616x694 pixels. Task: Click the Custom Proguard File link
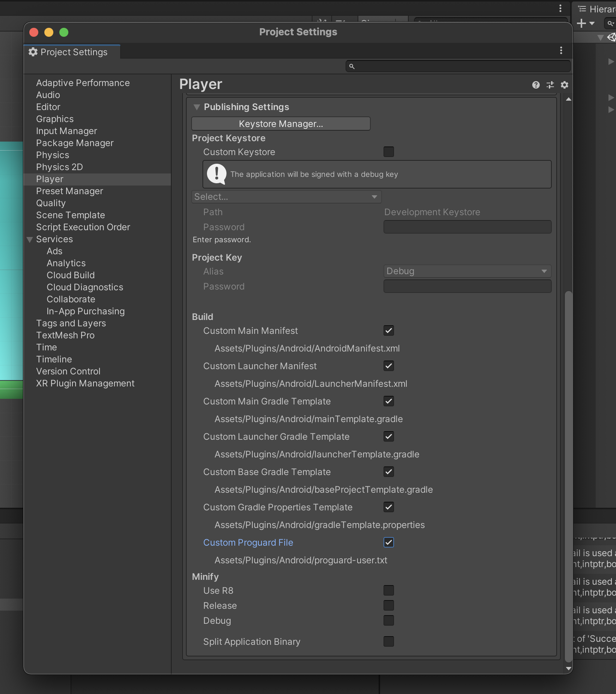(x=248, y=542)
